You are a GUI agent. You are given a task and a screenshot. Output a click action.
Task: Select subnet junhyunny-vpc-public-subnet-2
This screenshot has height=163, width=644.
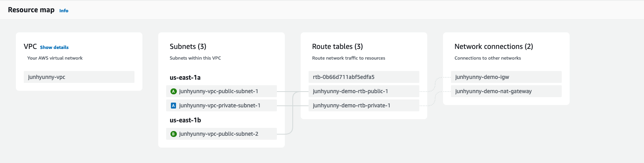pyautogui.click(x=222, y=134)
